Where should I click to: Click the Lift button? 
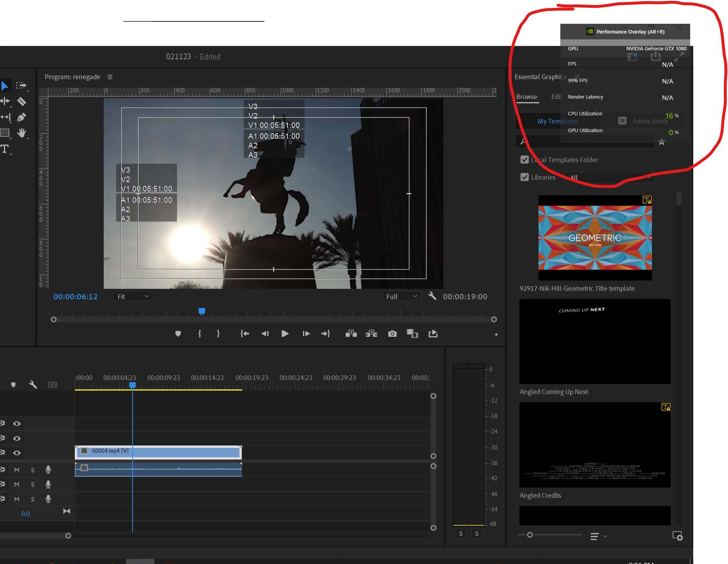pyautogui.click(x=351, y=334)
